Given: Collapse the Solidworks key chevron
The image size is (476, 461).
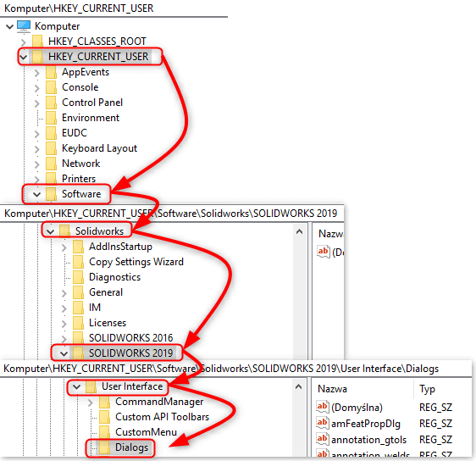Looking at the screenshot, I should pyautogui.click(x=50, y=231).
